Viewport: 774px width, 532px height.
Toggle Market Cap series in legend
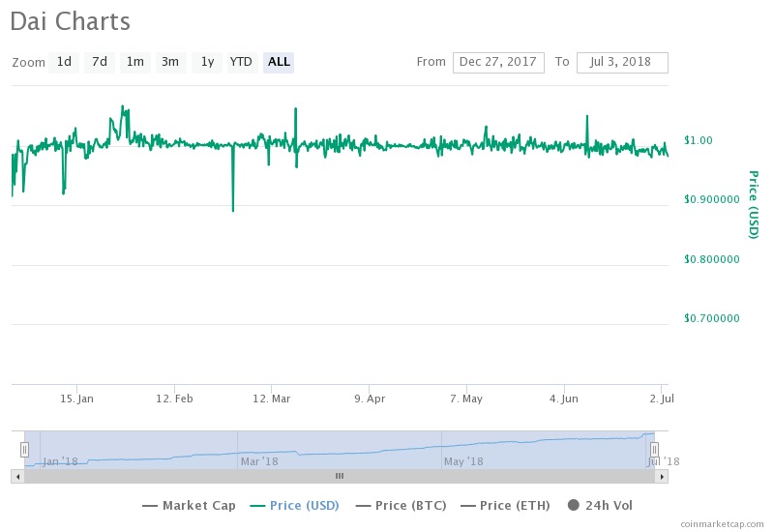(189, 505)
